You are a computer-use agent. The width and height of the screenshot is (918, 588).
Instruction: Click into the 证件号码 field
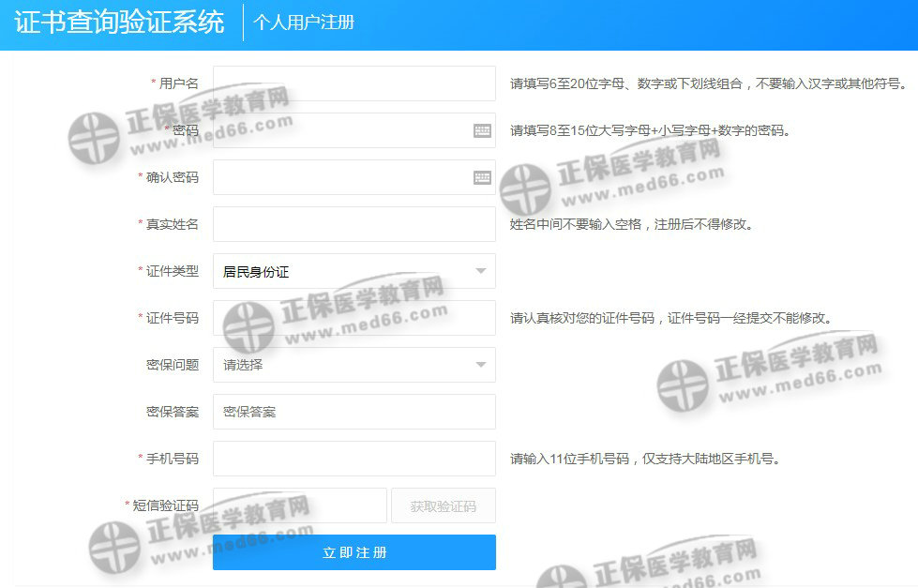pos(354,318)
